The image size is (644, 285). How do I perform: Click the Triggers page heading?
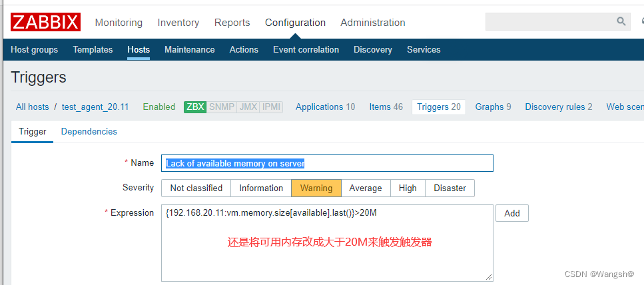(x=39, y=77)
